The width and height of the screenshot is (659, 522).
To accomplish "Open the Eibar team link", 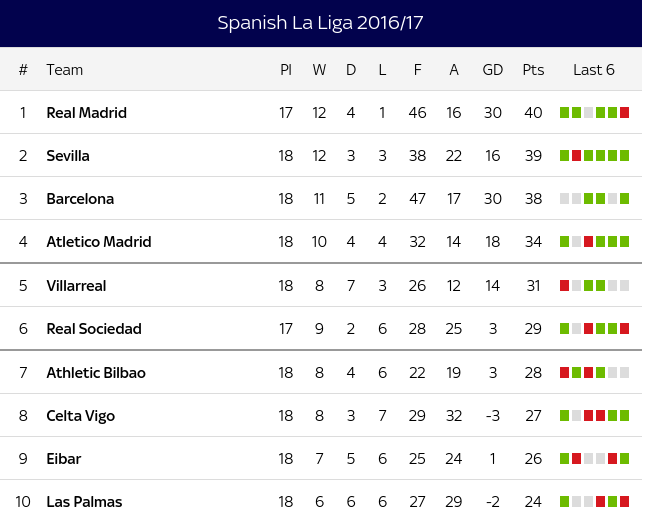I will [63, 459].
